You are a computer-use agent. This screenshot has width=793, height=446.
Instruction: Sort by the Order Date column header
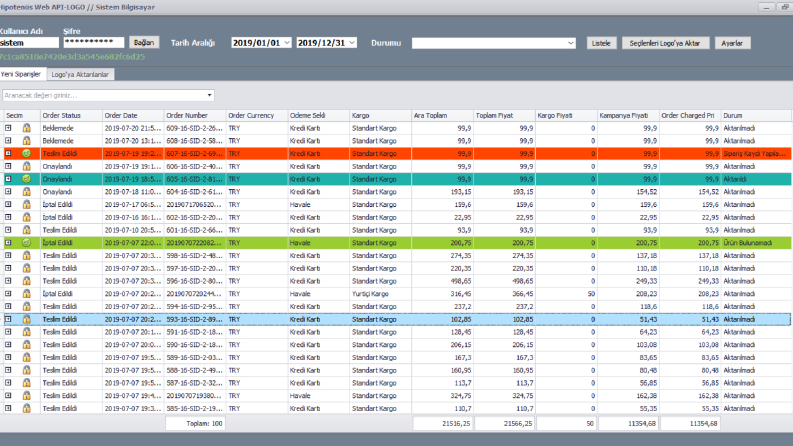tap(133, 115)
